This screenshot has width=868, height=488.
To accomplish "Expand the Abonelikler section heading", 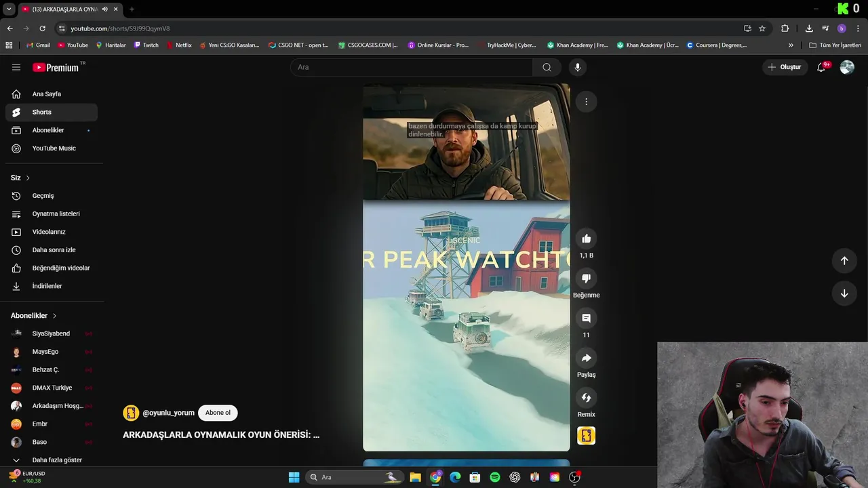I will coord(34,316).
